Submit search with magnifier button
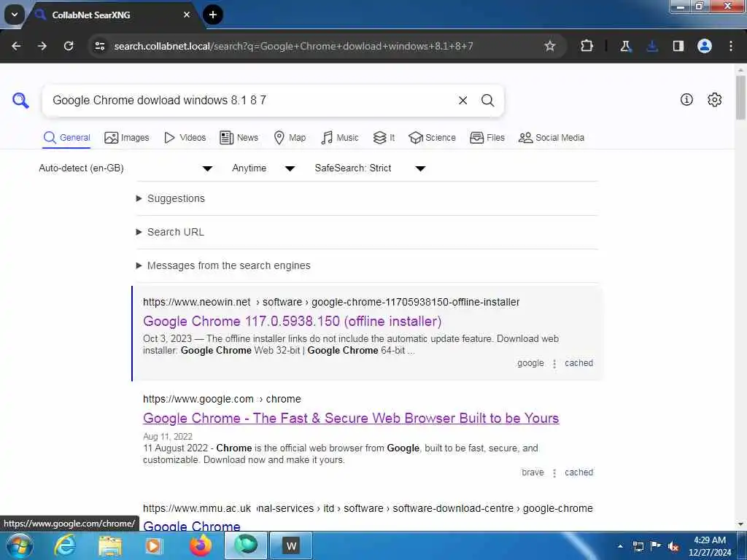 (x=487, y=101)
